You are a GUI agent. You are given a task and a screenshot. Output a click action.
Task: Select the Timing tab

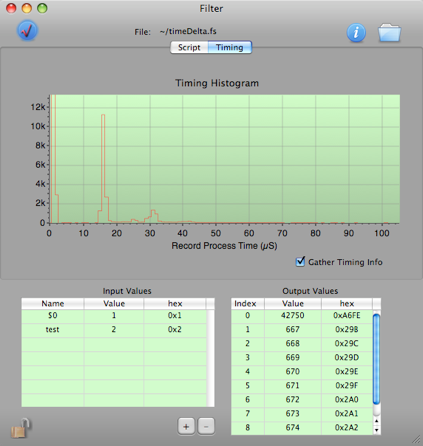coord(230,47)
